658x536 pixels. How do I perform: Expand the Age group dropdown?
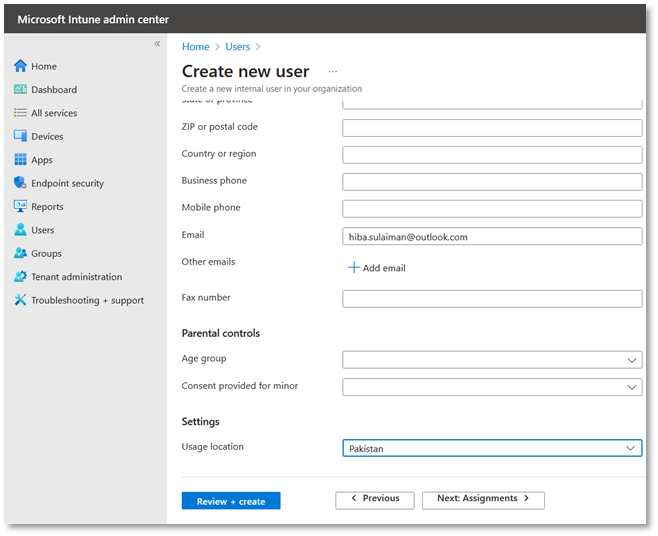click(491, 359)
